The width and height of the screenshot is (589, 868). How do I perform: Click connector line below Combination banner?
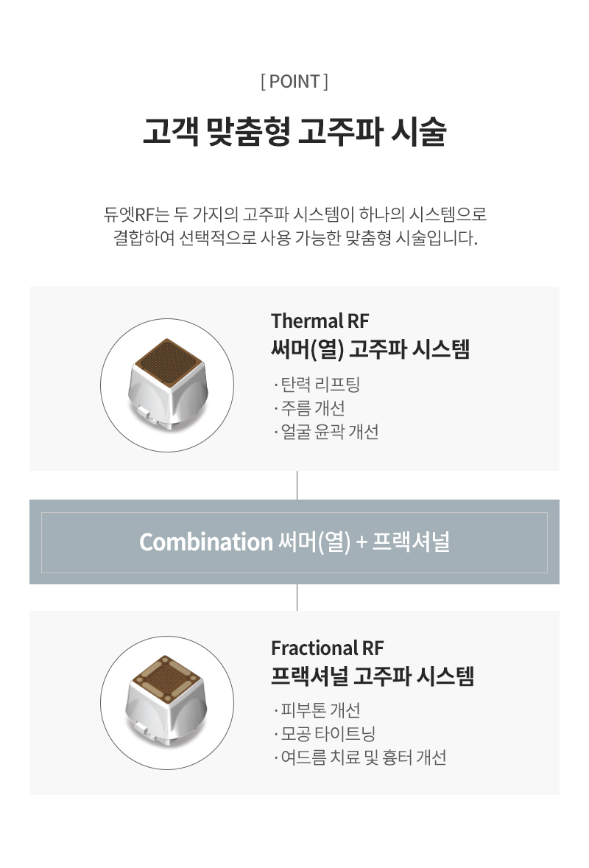297,598
